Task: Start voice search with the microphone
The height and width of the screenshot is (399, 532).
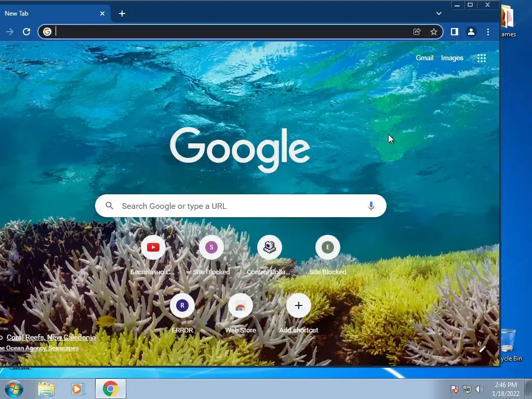Action: coord(371,206)
